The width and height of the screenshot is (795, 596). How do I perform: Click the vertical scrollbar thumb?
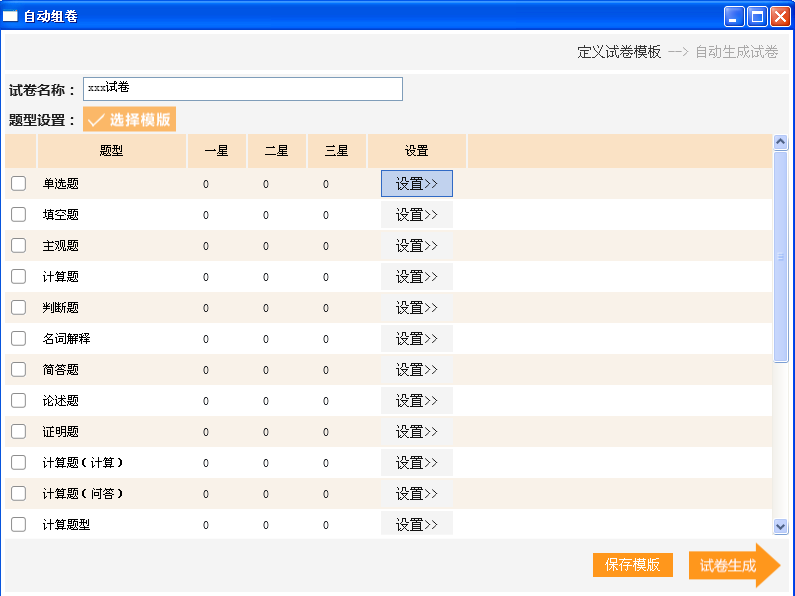[x=780, y=256]
